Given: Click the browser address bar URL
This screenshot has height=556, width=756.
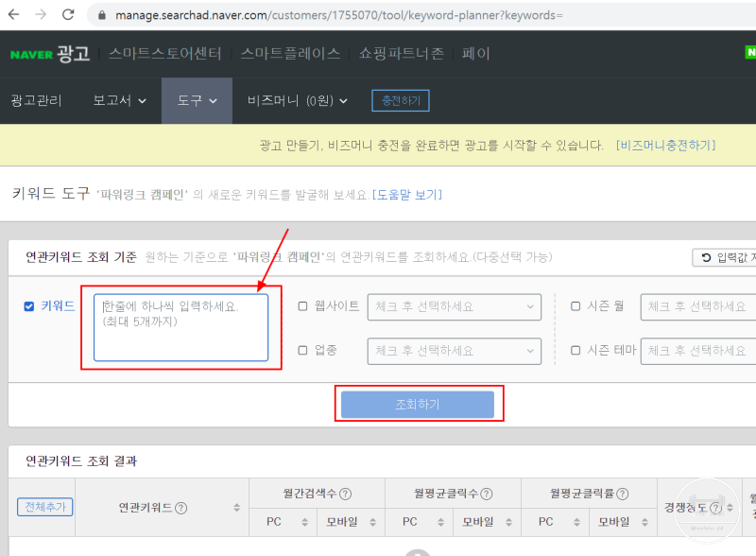Looking at the screenshot, I should click(339, 15).
